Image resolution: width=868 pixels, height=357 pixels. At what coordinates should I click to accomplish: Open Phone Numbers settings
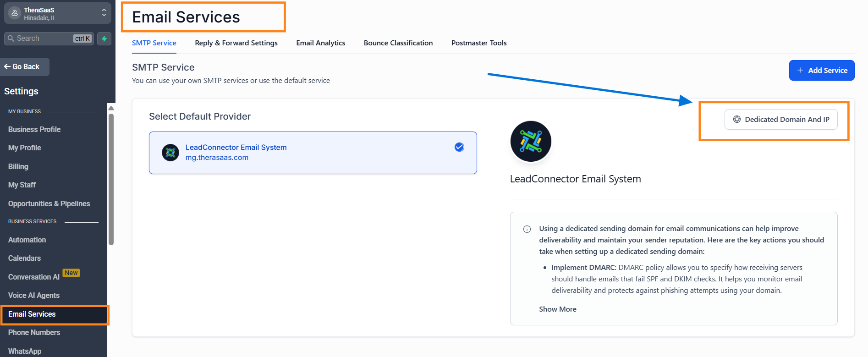point(34,333)
